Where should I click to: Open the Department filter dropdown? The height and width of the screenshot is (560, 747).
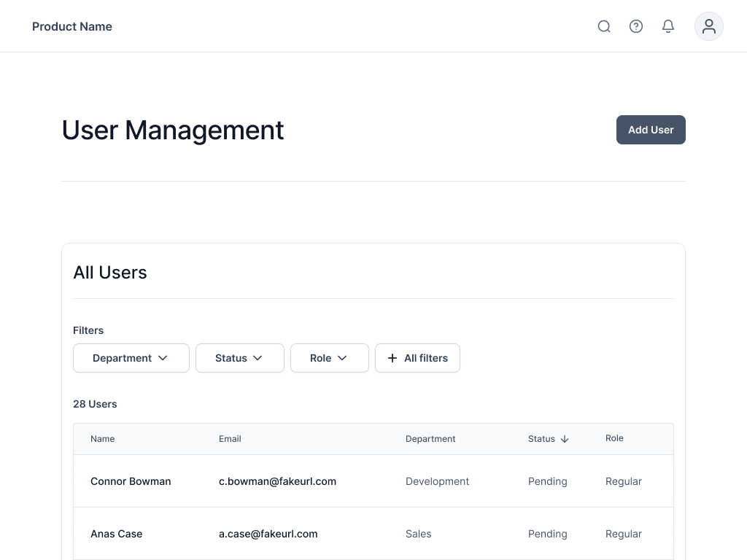[131, 358]
